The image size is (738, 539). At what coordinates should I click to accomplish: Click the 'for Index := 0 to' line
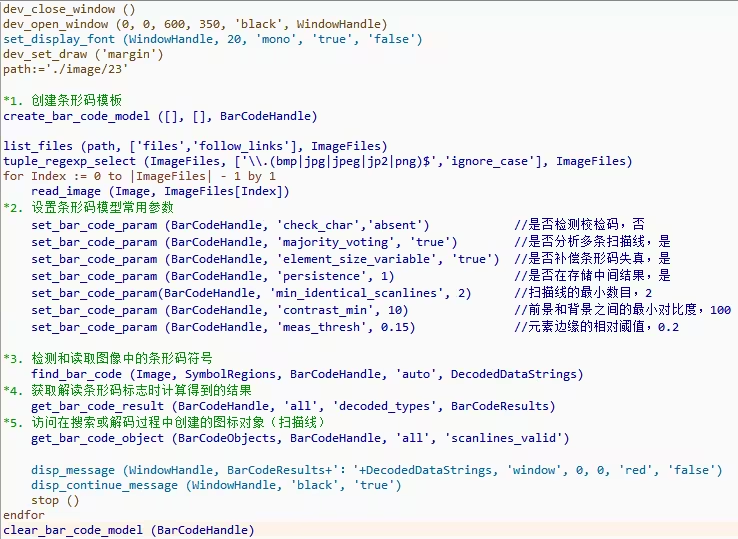coord(139,176)
